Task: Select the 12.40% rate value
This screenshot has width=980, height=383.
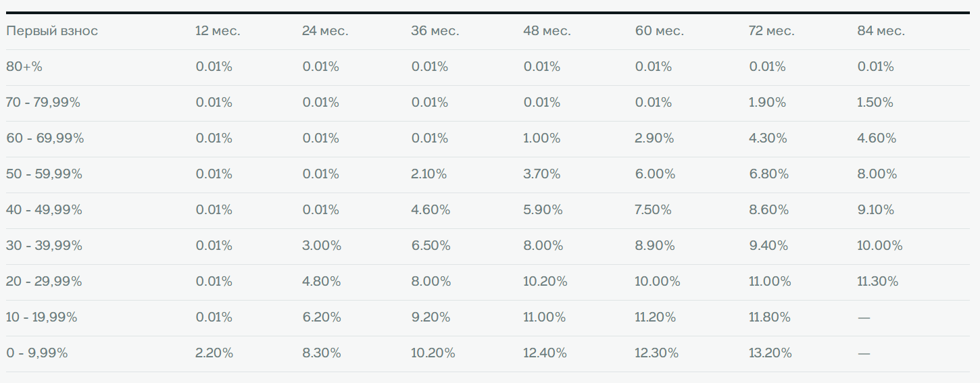Action: pyautogui.click(x=545, y=353)
